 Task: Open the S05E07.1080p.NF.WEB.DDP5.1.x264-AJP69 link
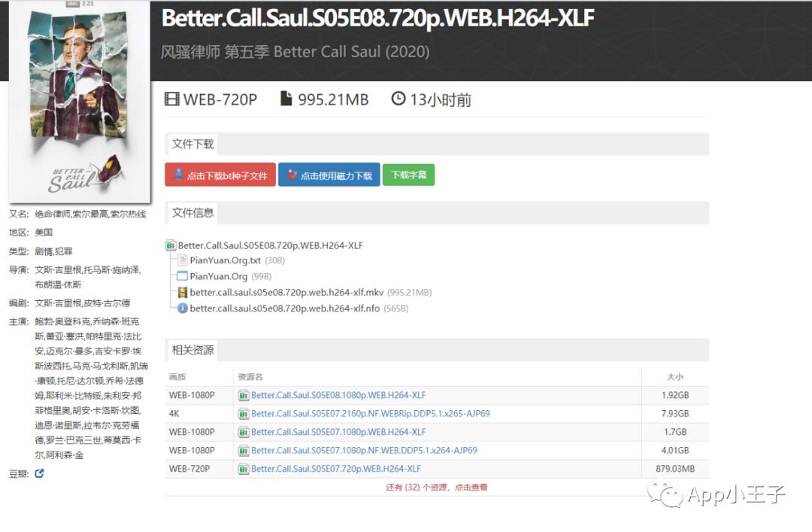[364, 450]
